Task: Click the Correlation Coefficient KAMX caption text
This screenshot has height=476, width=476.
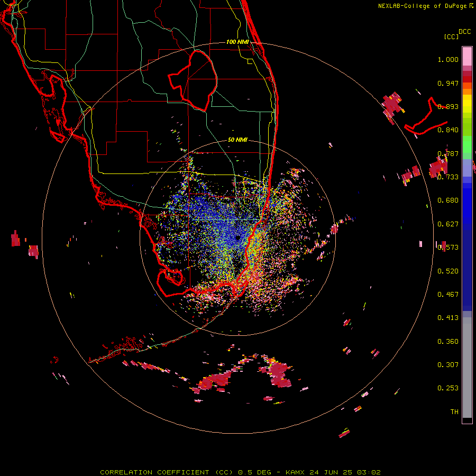Action: point(241,472)
